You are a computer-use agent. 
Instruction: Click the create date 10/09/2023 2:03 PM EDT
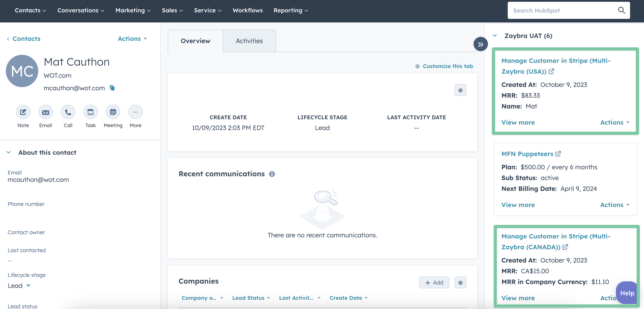pos(228,128)
